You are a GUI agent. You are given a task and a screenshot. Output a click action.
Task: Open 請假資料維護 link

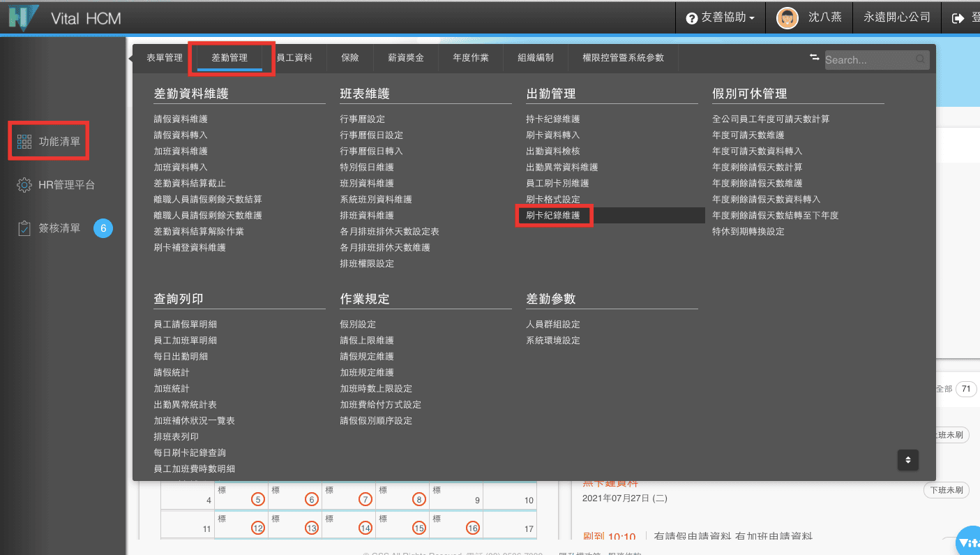coord(181,119)
